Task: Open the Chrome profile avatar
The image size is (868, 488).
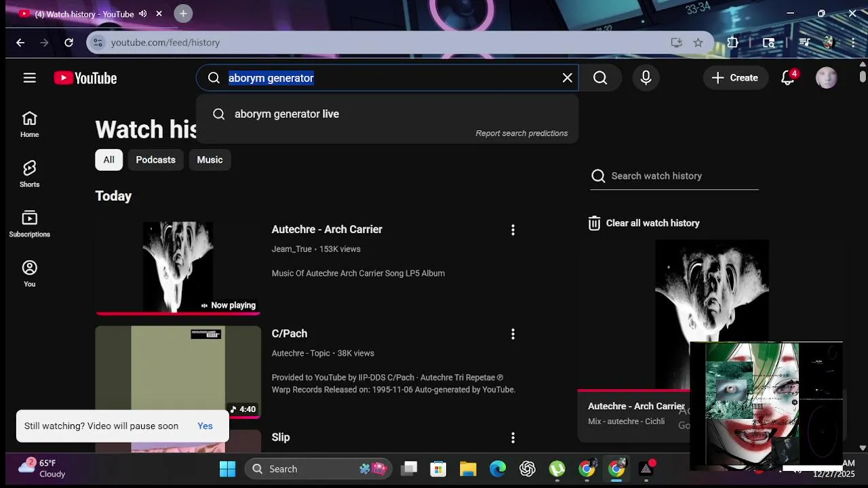Action: pos(828,42)
